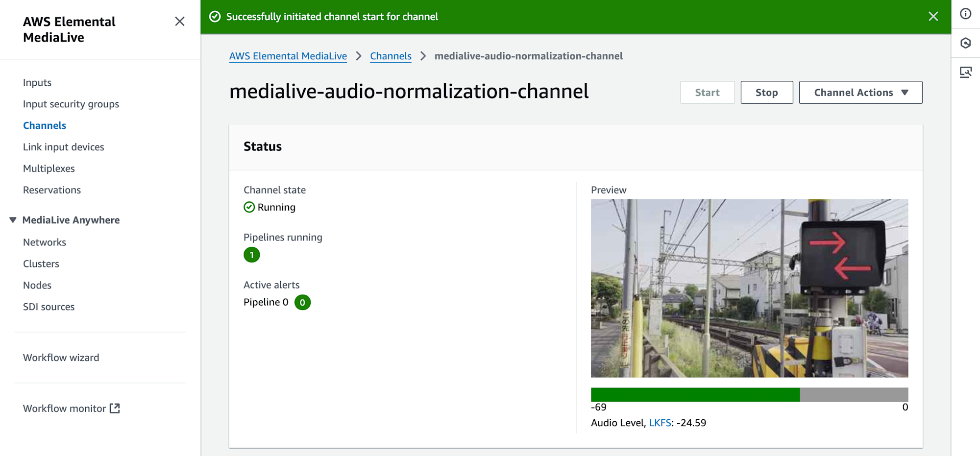Click the Pipelines running count badge

tap(252, 255)
